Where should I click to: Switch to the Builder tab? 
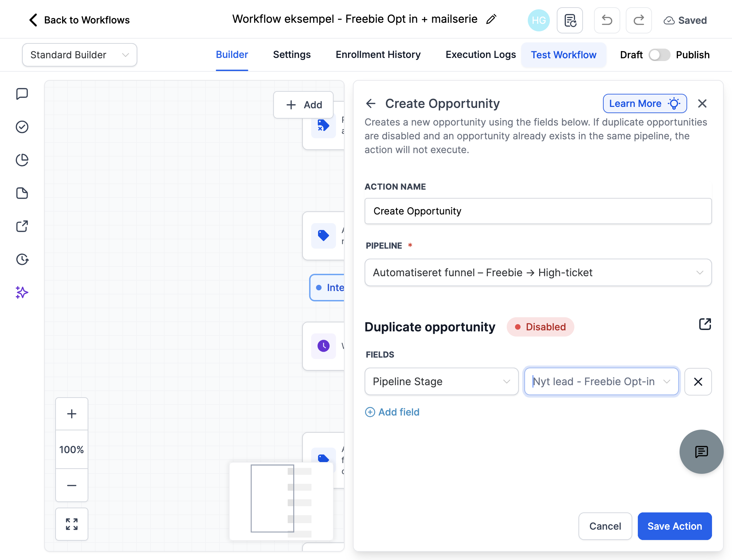232,55
